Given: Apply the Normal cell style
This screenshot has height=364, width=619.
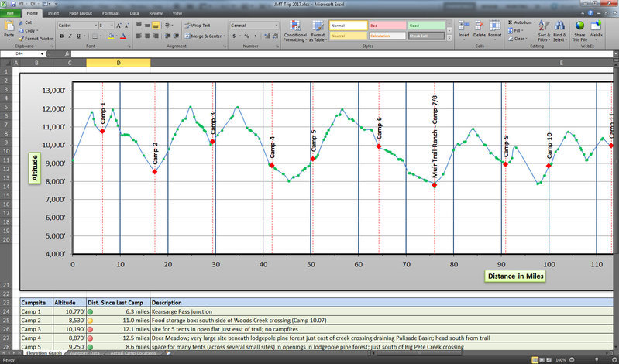Looking at the screenshot, I should point(348,26).
